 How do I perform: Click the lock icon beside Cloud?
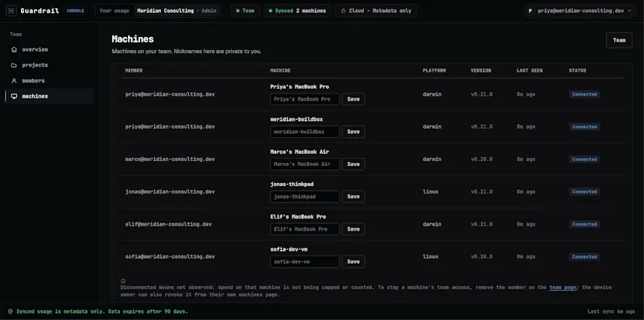(x=343, y=10)
